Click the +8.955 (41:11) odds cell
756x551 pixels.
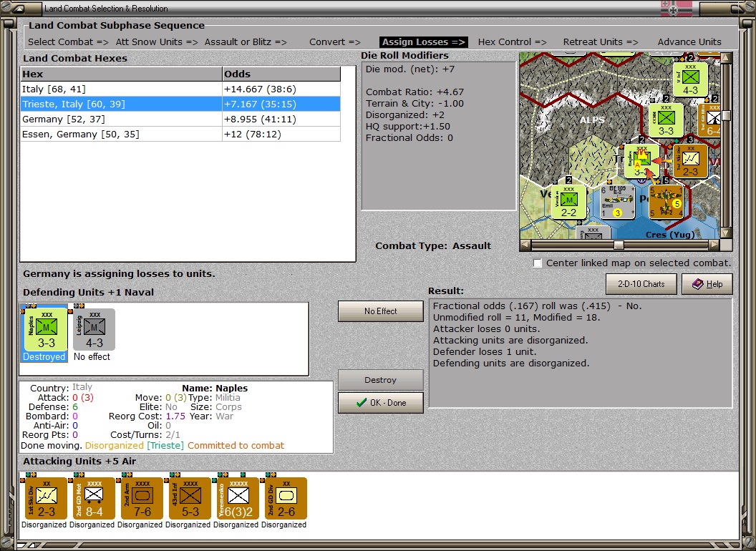point(281,119)
